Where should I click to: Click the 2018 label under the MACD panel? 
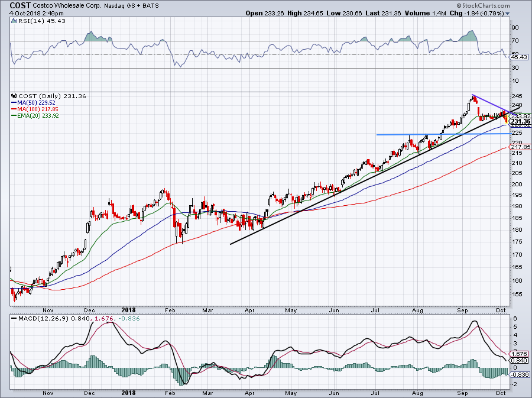coord(128,393)
